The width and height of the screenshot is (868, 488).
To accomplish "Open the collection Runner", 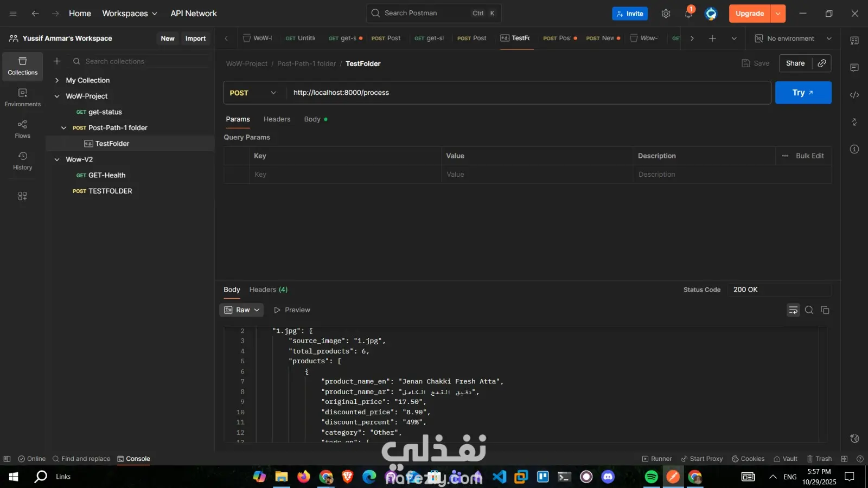I will tap(657, 459).
